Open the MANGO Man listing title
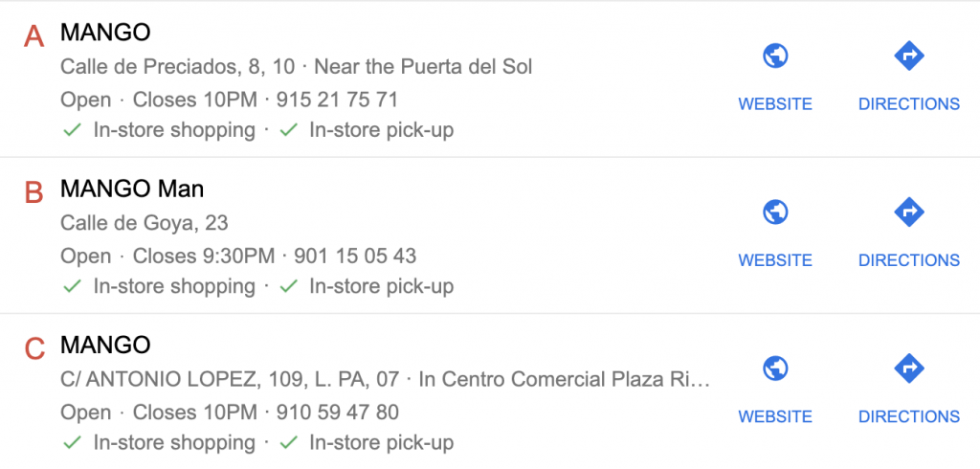 coord(132,189)
